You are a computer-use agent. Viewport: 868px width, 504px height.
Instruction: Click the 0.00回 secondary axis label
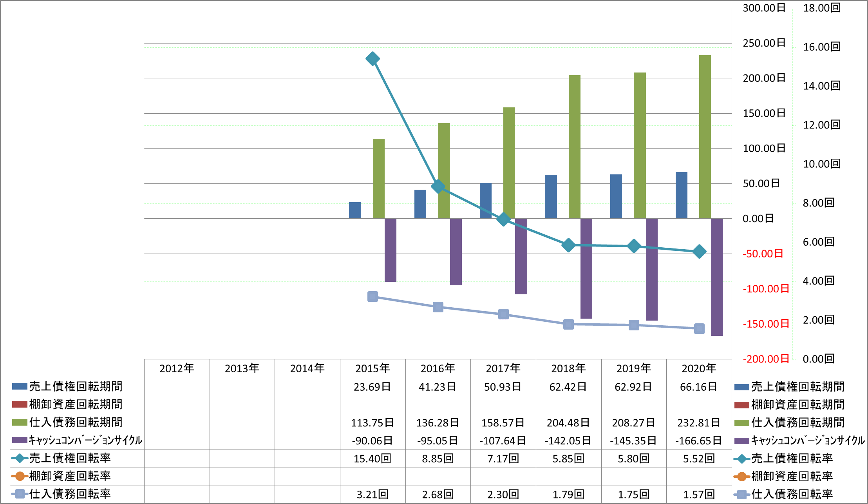(x=819, y=359)
